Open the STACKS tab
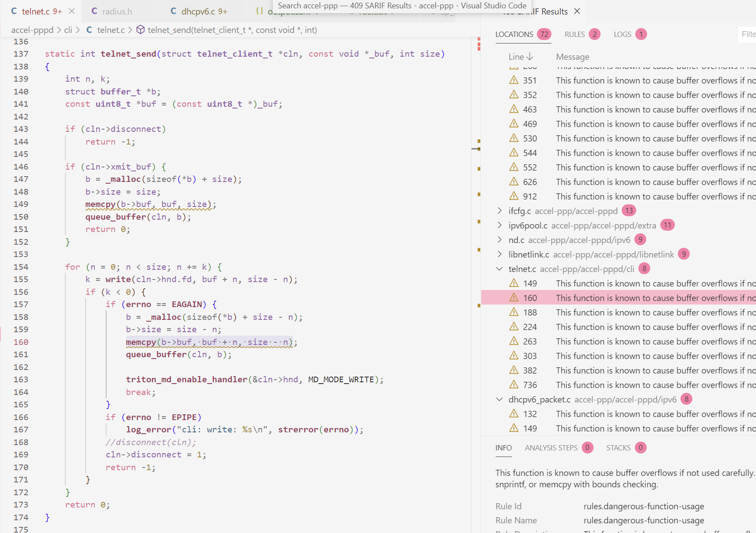Screen dimensions: 756x533 (x=626, y=448)
